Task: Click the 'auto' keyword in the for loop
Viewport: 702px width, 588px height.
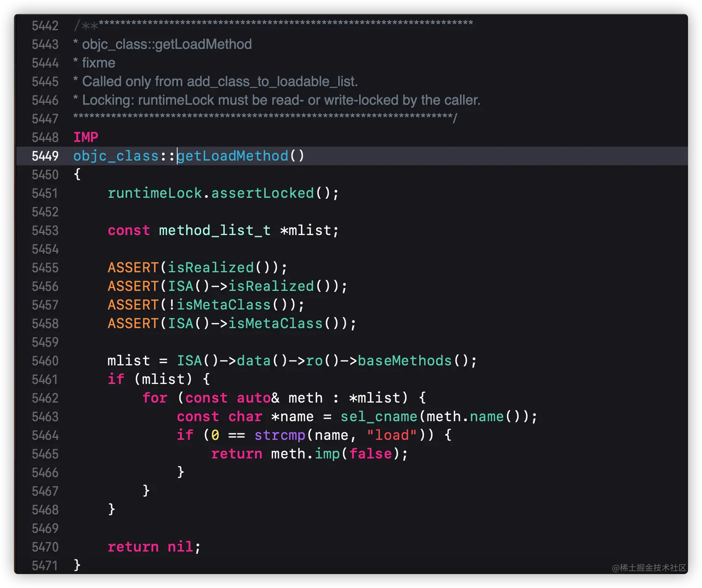Action: [x=254, y=398]
